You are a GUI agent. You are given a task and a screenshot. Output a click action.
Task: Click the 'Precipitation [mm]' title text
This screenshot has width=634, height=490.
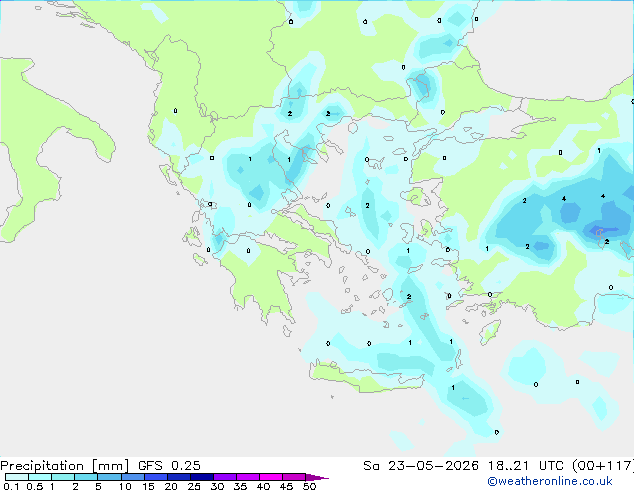[x=65, y=466]
